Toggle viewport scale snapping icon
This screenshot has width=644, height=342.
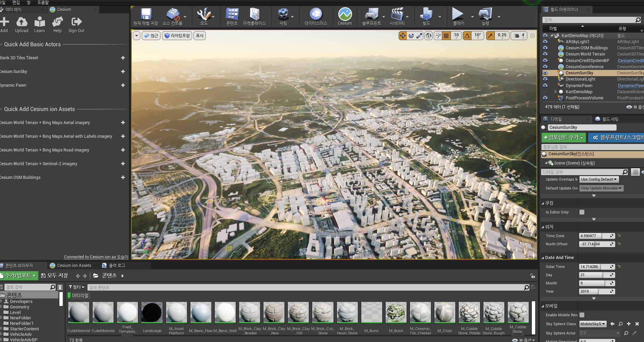pyautogui.click(x=491, y=36)
